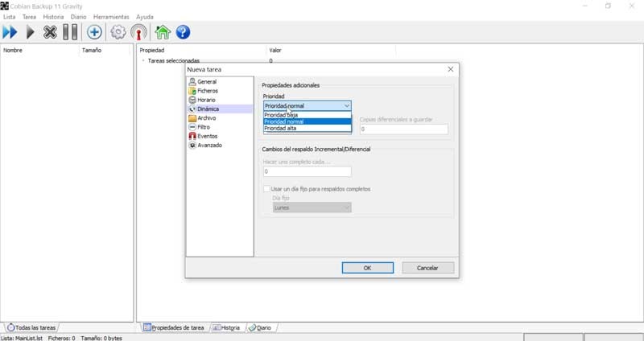Viewport: 644px width, 341px height.
Task: Open the Ayuda menu
Action: (145, 17)
